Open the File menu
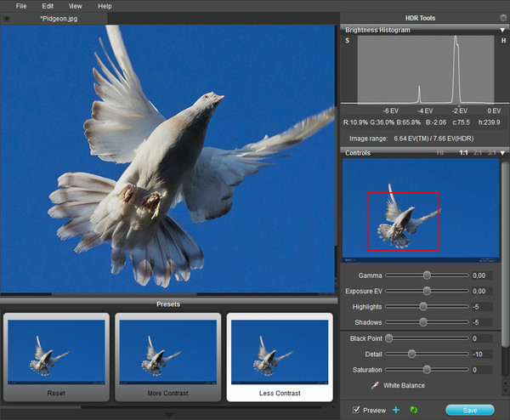Viewport: 510px width, 420px height. (20, 6)
